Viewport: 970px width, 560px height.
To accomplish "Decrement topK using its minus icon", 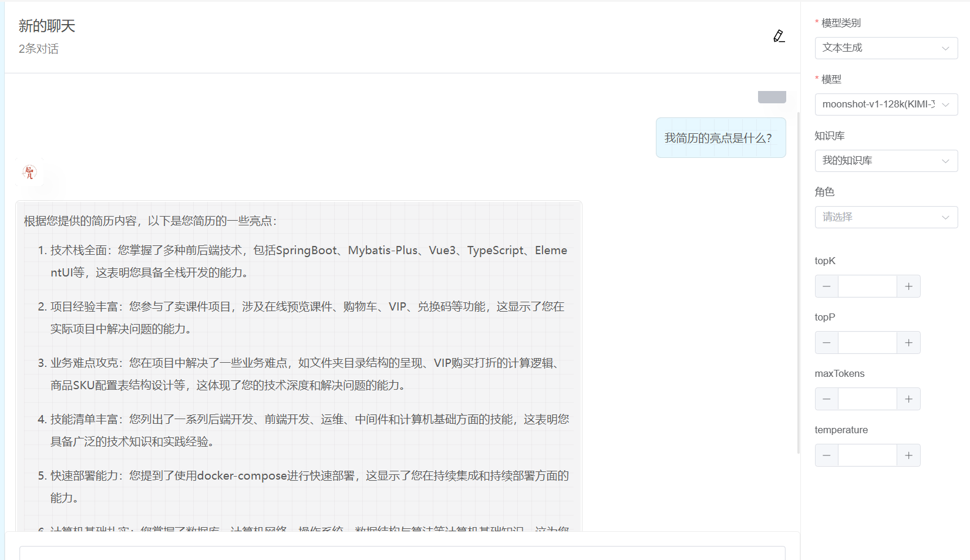I will (826, 286).
